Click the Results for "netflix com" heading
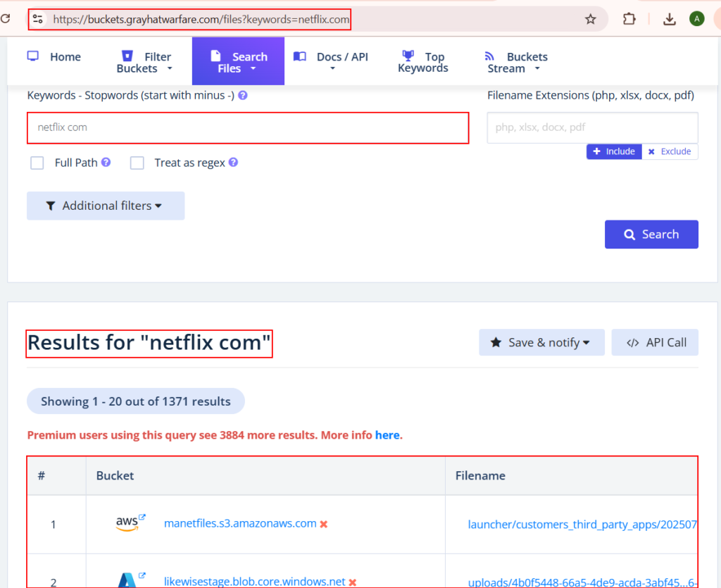The image size is (721, 588). (149, 343)
